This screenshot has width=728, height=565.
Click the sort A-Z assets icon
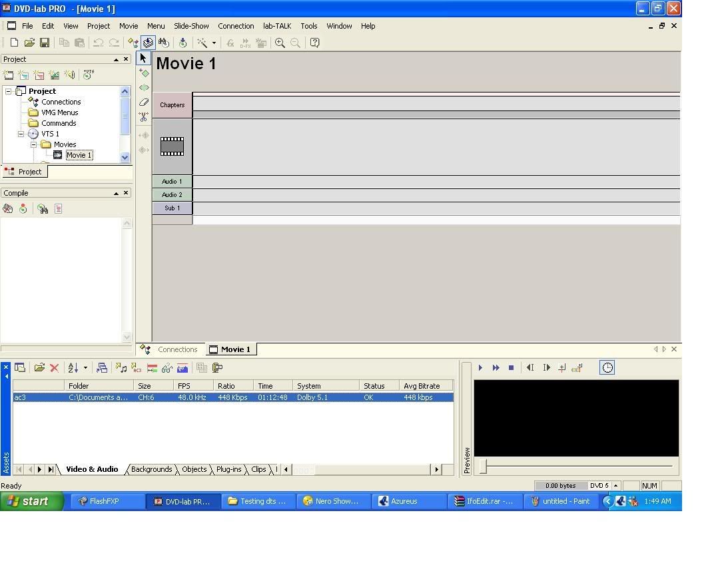[x=73, y=368]
